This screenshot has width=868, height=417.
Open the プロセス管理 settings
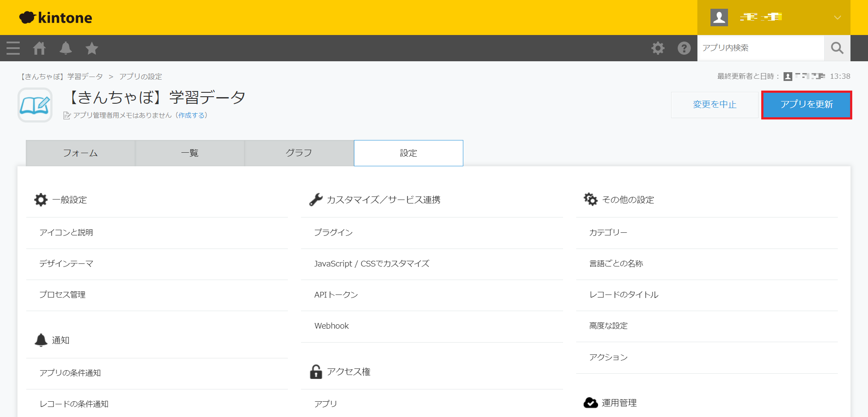[63, 295]
